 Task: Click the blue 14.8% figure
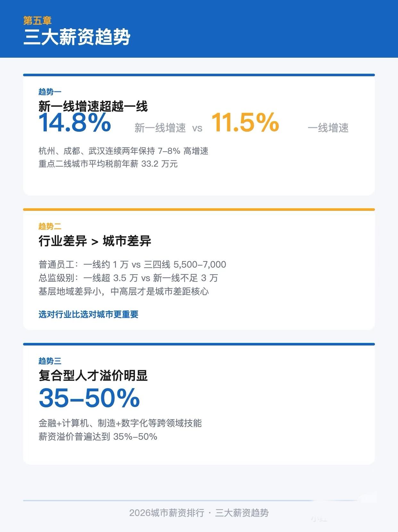[x=75, y=123]
